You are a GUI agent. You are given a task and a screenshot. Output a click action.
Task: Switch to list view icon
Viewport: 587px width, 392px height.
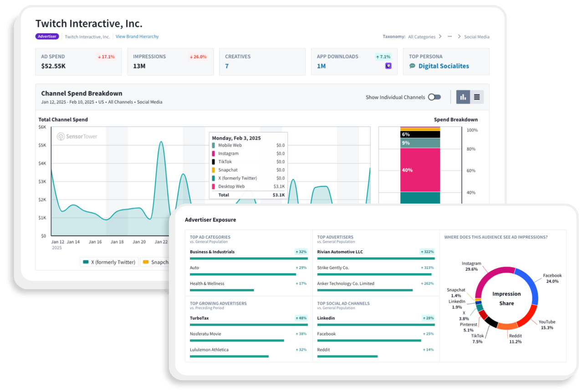tap(477, 97)
